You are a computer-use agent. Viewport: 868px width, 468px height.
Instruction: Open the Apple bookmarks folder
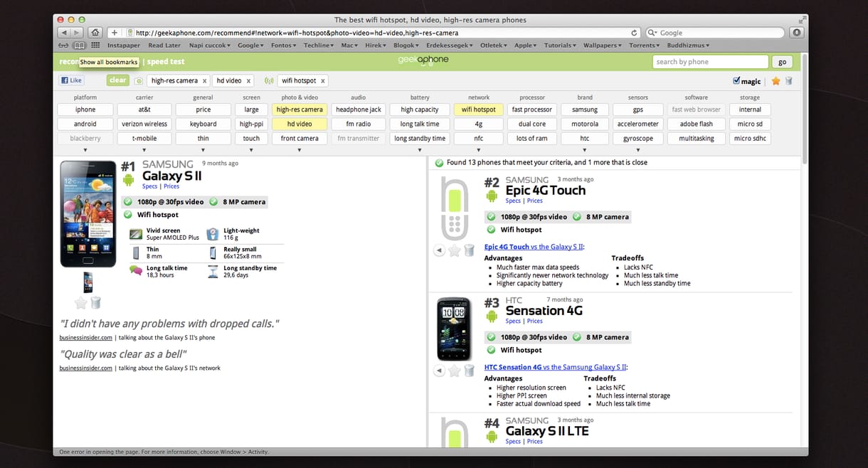(526, 46)
